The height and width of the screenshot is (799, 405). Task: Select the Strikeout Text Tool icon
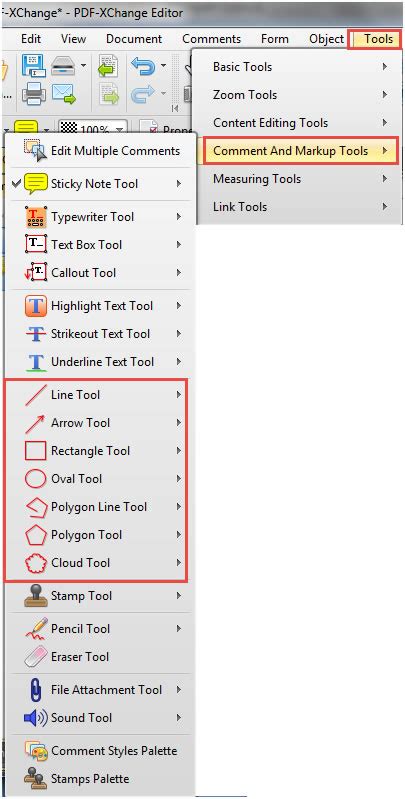(x=36, y=334)
